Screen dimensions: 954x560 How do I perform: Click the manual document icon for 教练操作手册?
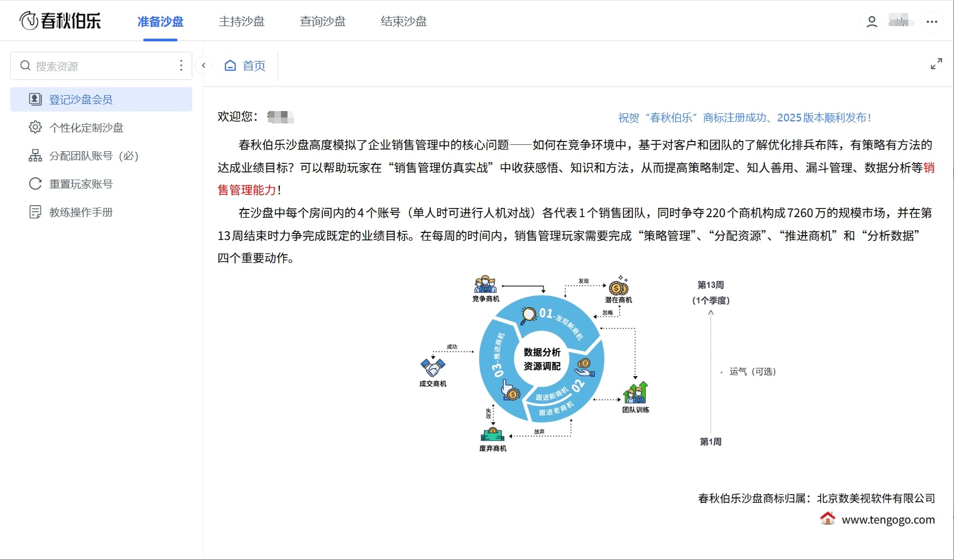pos(35,212)
